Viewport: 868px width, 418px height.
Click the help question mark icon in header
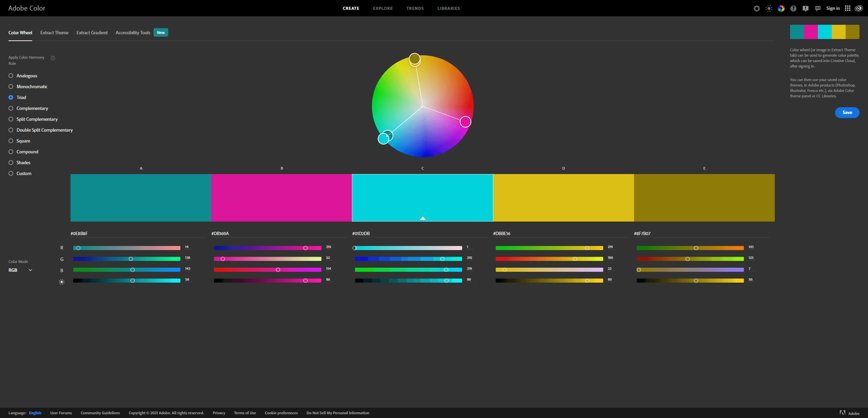pyautogui.click(x=793, y=8)
